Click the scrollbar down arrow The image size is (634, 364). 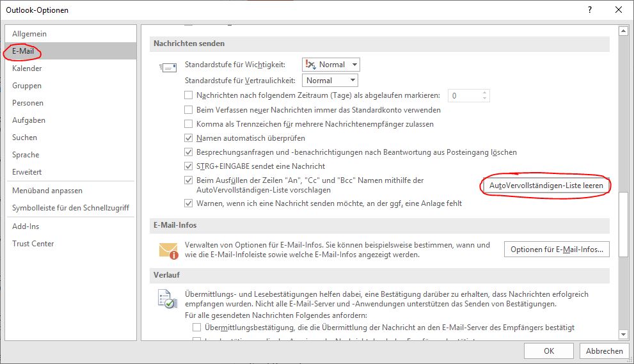(x=623, y=335)
